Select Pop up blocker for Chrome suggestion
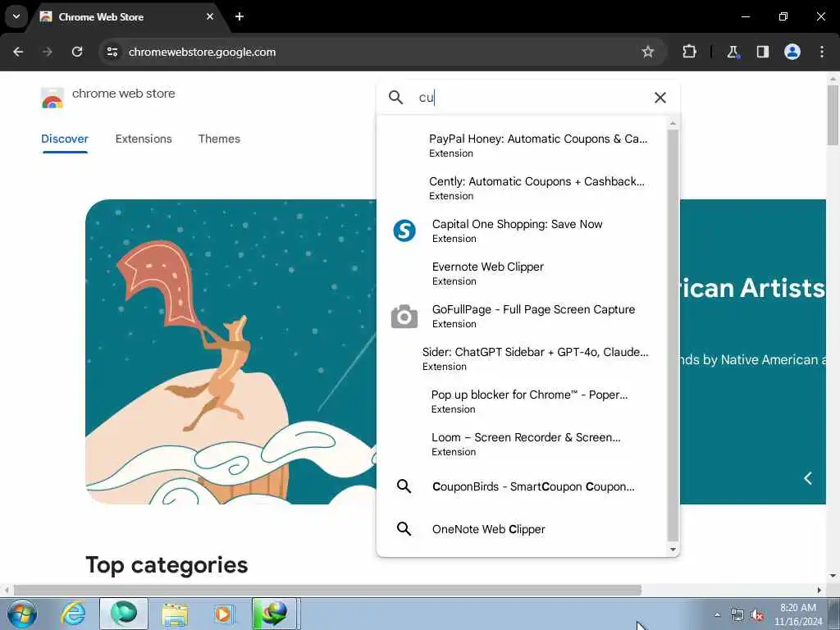This screenshot has width=840, height=630. [x=523, y=401]
